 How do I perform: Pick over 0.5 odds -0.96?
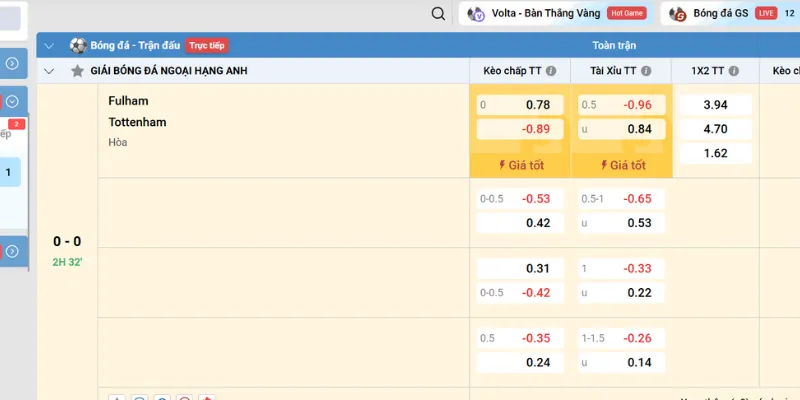[x=621, y=105]
